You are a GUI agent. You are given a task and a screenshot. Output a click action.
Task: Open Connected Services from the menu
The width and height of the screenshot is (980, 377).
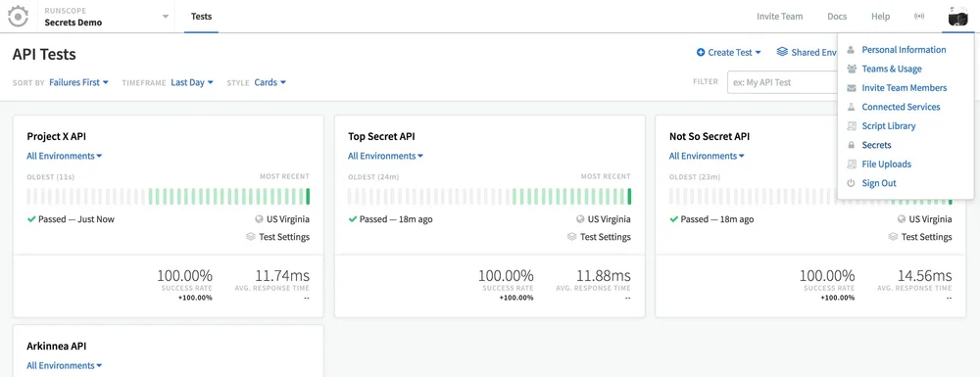[x=901, y=107]
